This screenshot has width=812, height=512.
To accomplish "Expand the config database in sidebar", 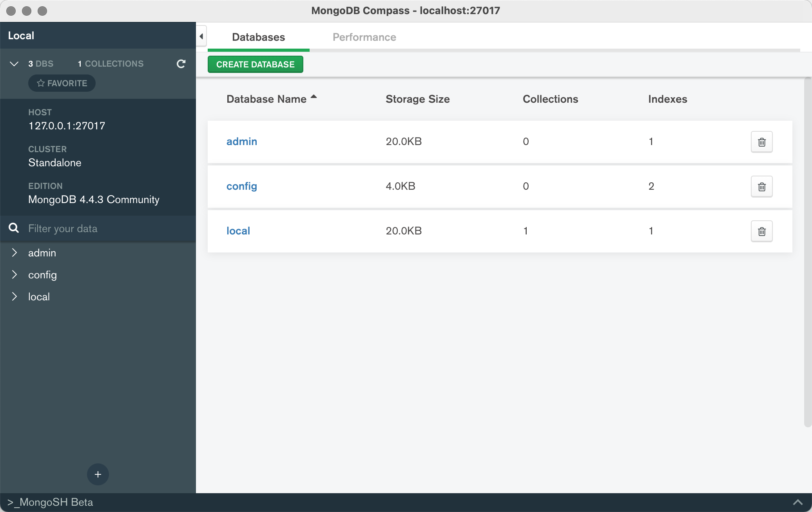I will pyautogui.click(x=14, y=274).
